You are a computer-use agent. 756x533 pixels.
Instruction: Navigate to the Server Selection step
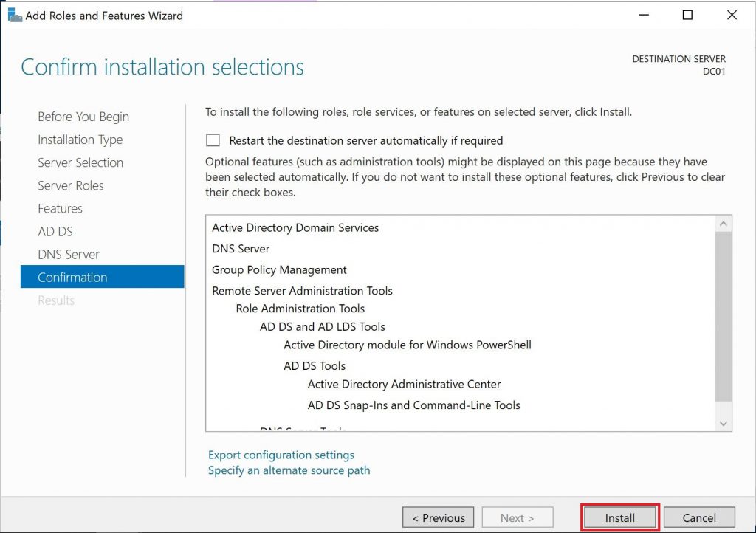[80, 162]
